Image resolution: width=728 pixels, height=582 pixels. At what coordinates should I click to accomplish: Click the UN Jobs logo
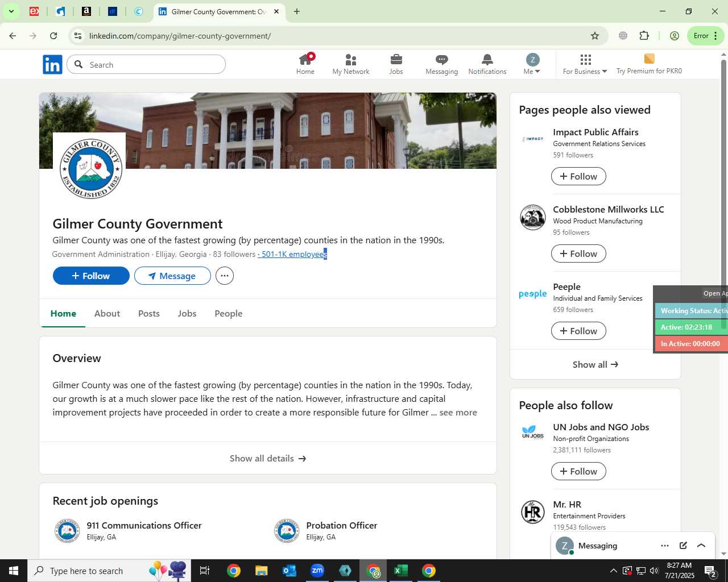pos(533,432)
